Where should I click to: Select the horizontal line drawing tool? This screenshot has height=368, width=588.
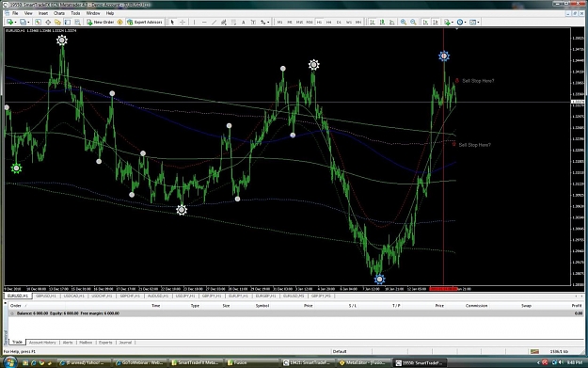point(204,23)
